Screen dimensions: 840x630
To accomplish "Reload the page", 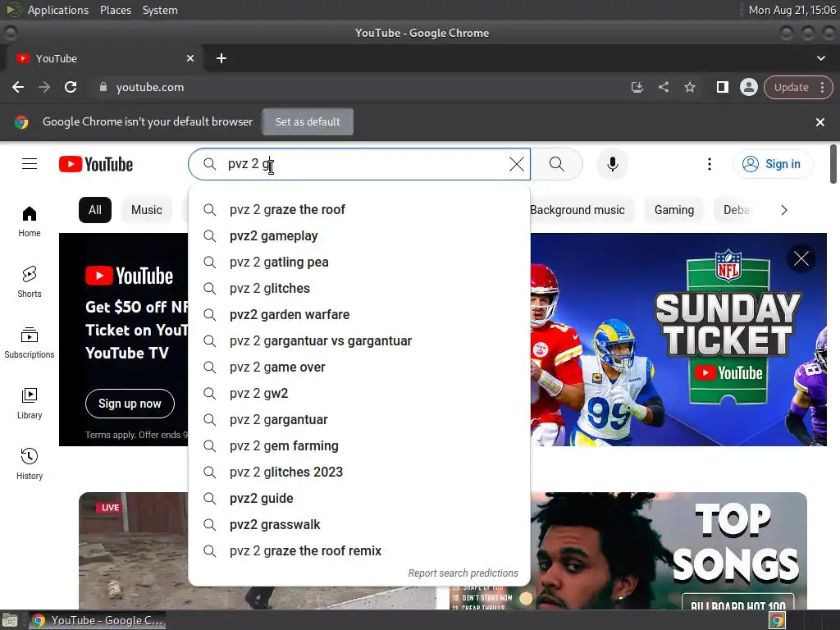I will pyautogui.click(x=71, y=87).
